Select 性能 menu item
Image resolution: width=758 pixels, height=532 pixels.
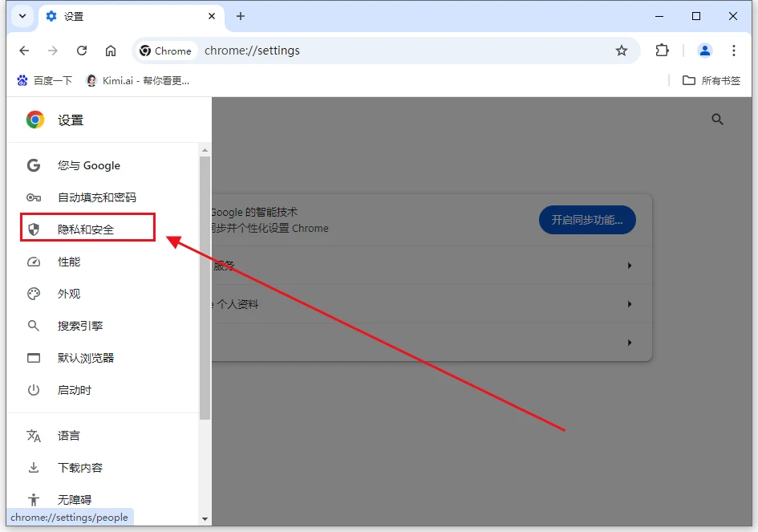[103, 262]
